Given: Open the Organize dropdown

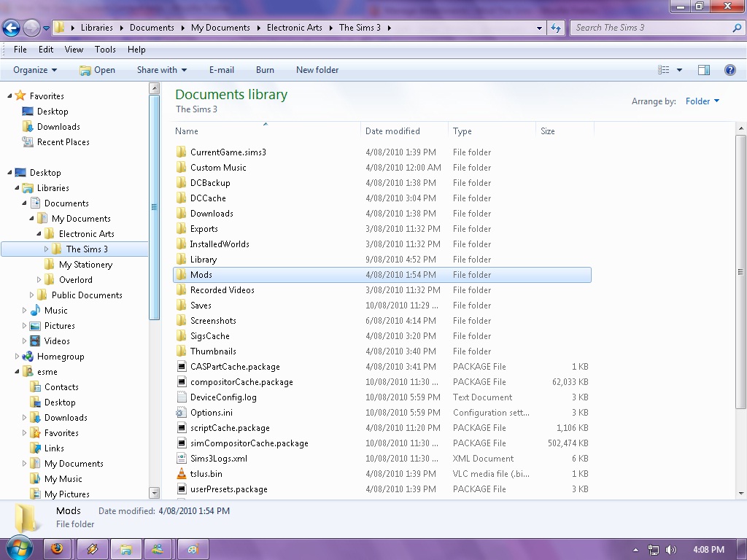Looking at the screenshot, I should 34,70.
